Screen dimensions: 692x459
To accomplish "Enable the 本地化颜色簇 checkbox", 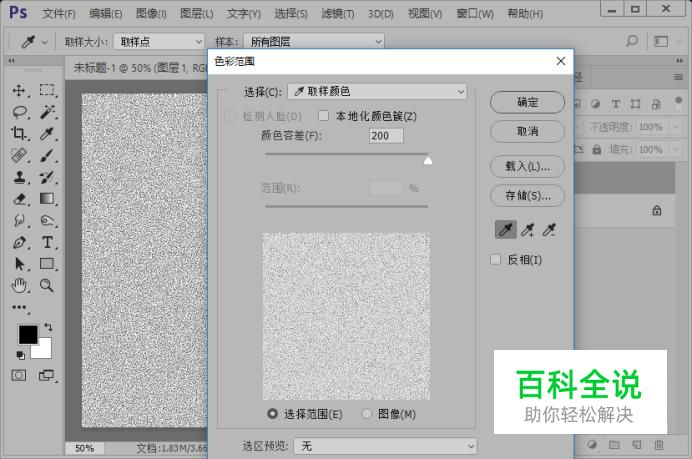I will (323, 116).
